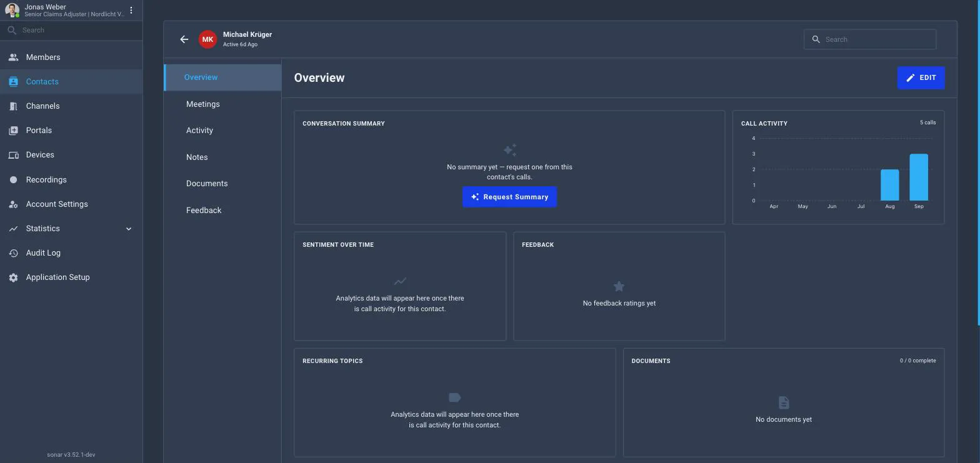
Task: Open Application Setup in the sidebar
Action: click(x=71, y=277)
